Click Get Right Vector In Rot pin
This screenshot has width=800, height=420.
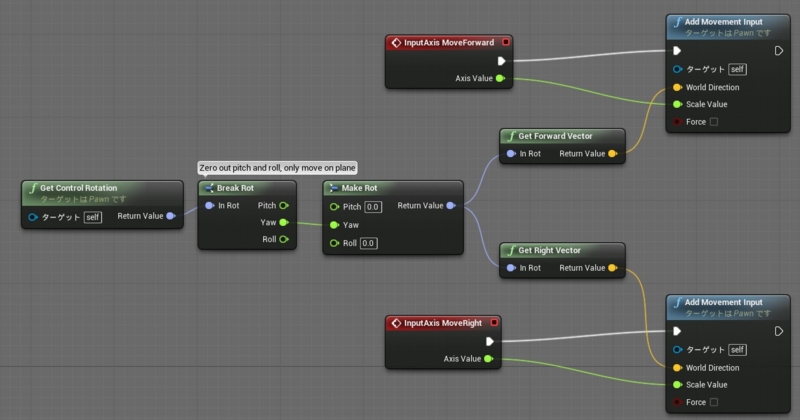tap(511, 268)
